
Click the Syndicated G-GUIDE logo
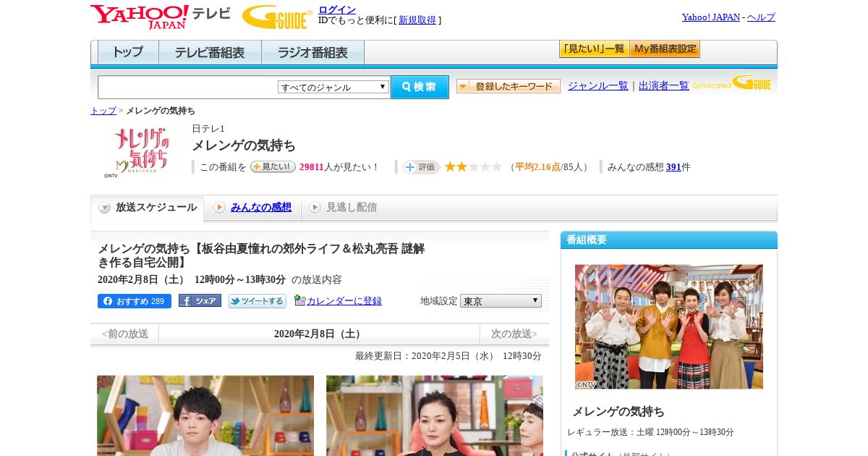point(732,83)
